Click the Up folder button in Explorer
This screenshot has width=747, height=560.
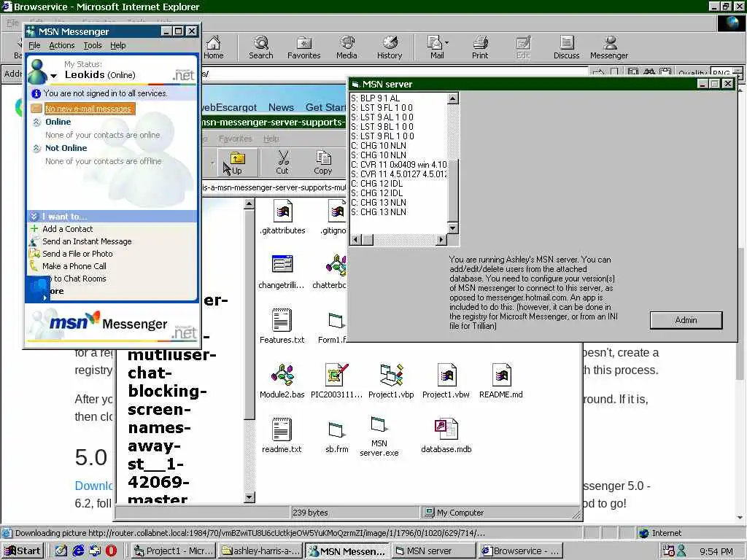pos(236,163)
